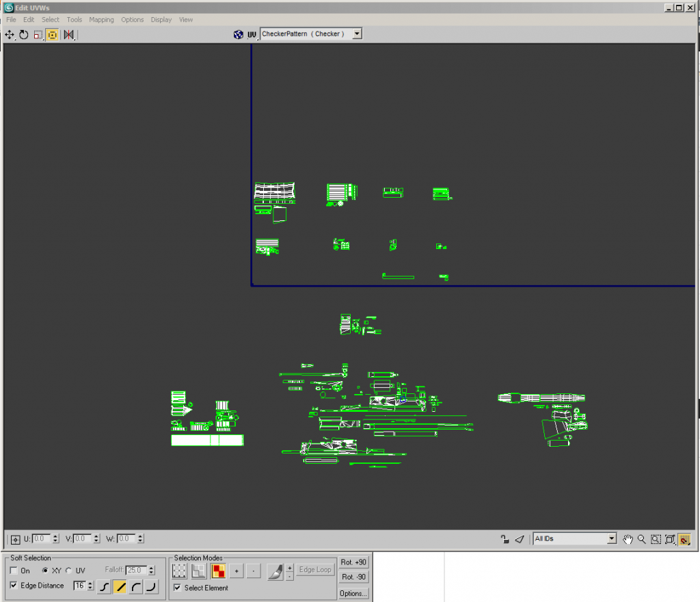This screenshot has height=602, width=700.
Task: Open the Tools menu
Action: [x=74, y=20]
